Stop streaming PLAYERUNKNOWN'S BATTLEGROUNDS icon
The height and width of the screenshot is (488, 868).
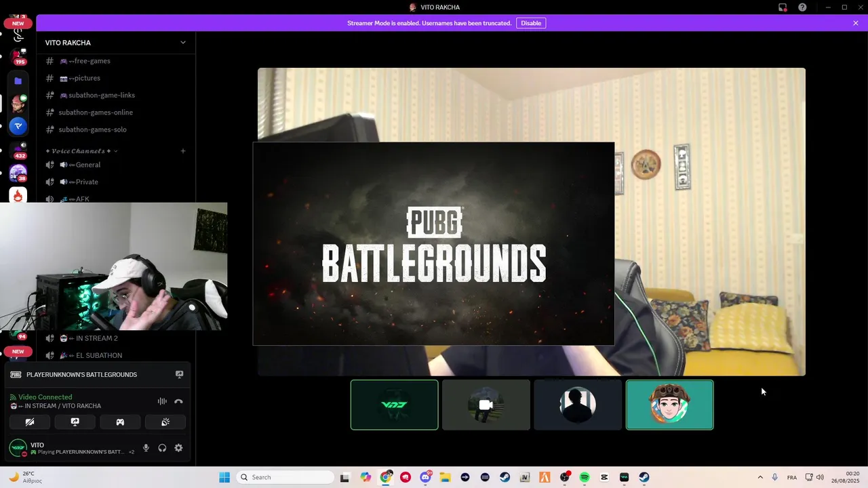(x=180, y=374)
